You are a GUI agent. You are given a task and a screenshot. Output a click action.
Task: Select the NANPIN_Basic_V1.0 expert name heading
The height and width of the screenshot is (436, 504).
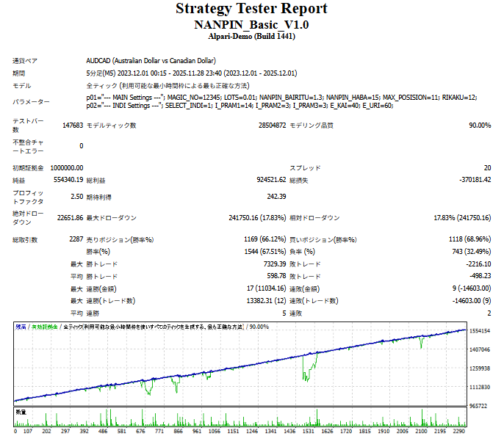[251, 25]
